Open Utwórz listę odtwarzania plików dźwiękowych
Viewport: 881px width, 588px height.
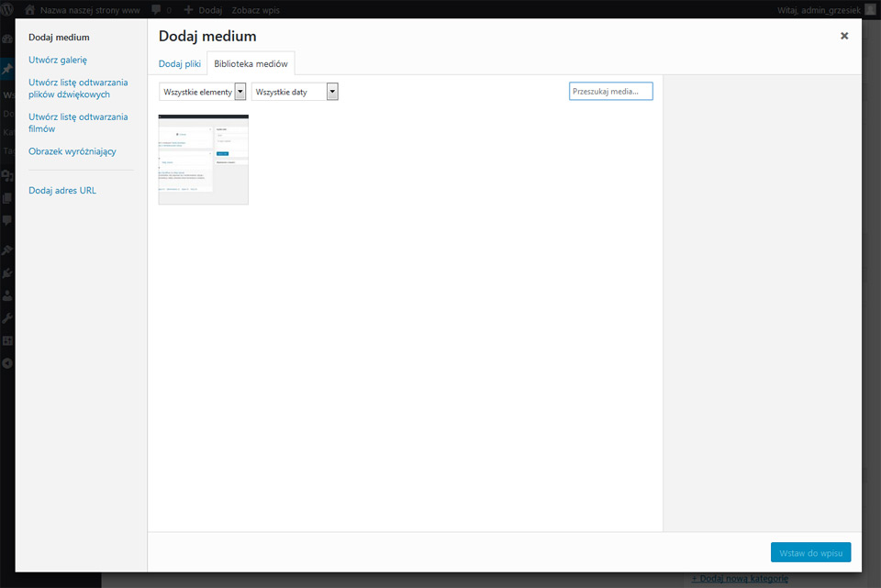click(78, 88)
